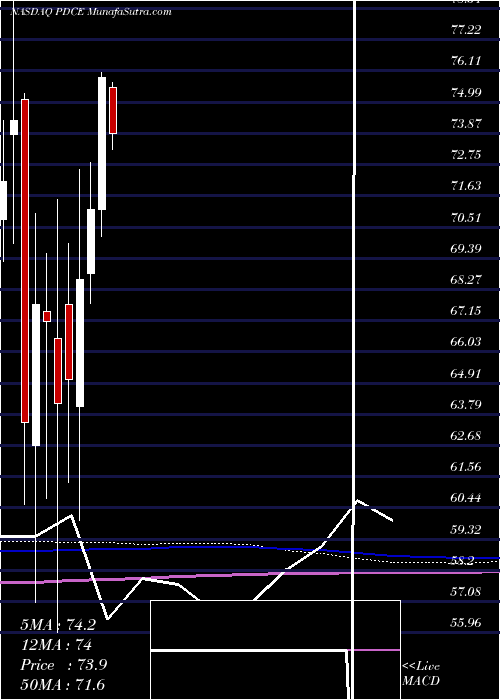
Task: Click the 61.56 price axis label
Action: (x=466, y=467)
